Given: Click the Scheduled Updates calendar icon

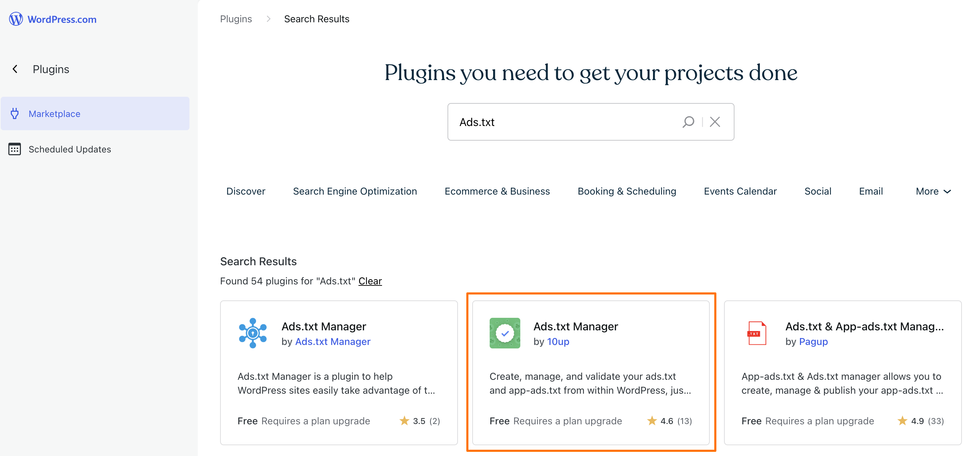Looking at the screenshot, I should (15, 149).
